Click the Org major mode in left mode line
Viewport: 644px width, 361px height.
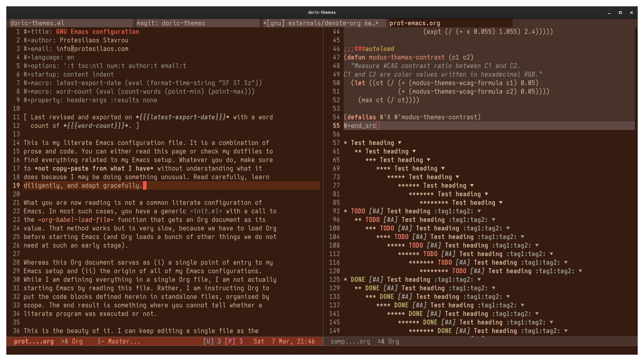point(77,341)
